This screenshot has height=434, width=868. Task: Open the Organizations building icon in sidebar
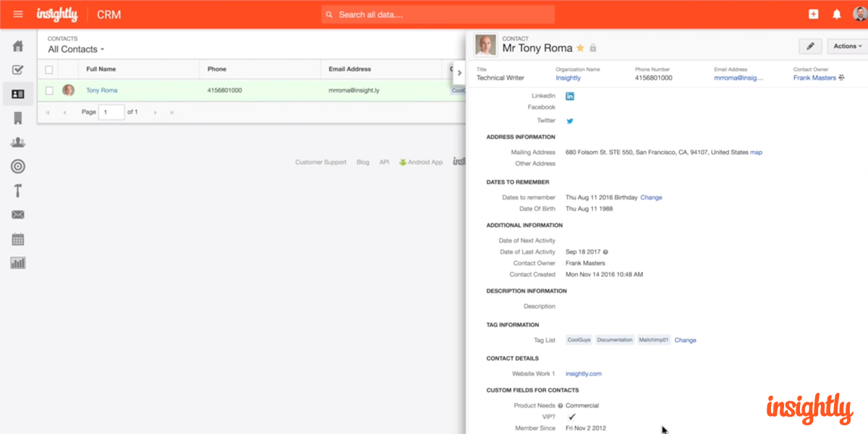(x=18, y=118)
